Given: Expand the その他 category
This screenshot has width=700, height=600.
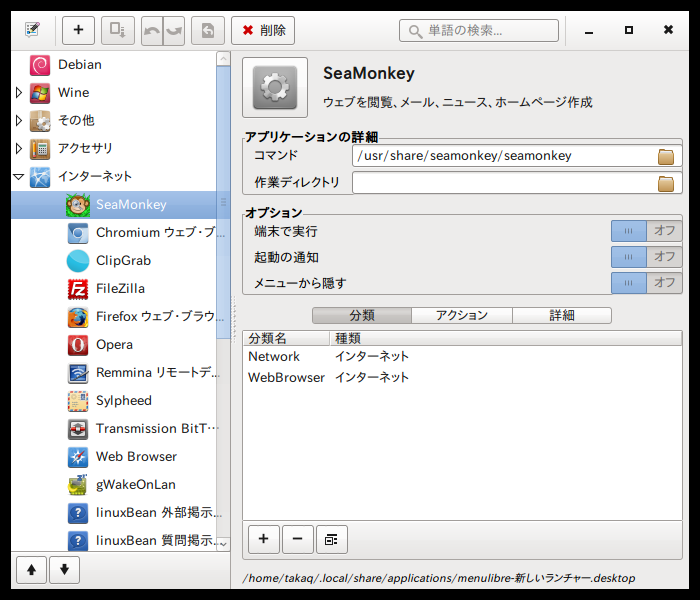Looking at the screenshot, I should [19, 120].
